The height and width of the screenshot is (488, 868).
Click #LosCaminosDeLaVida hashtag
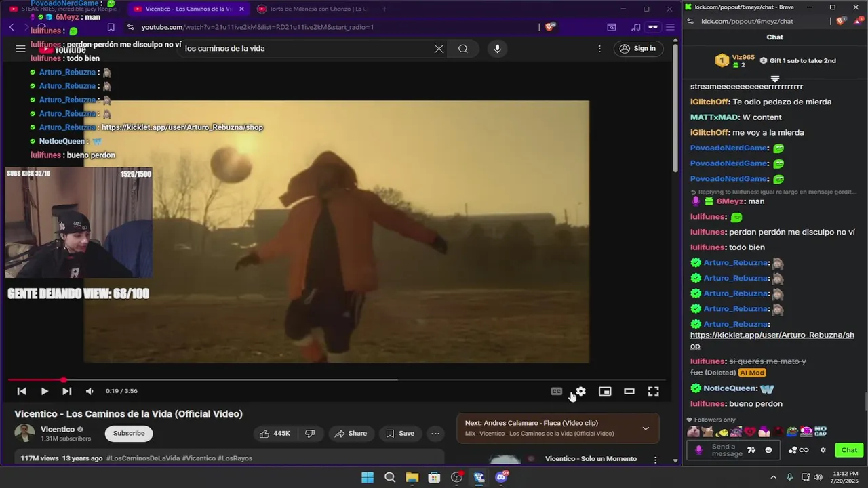point(143,458)
